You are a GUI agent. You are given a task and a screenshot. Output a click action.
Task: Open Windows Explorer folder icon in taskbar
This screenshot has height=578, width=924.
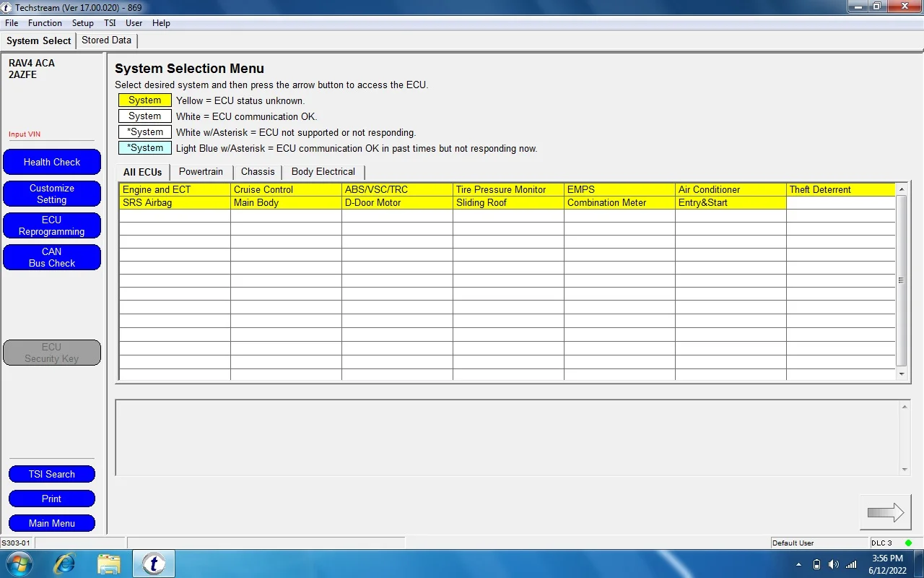pyautogui.click(x=108, y=564)
